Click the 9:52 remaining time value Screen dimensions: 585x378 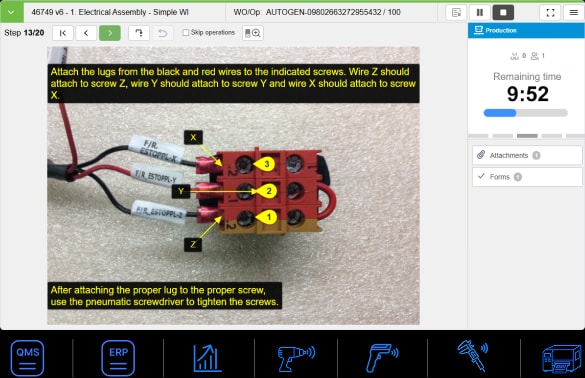pyautogui.click(x=528, y=94)
